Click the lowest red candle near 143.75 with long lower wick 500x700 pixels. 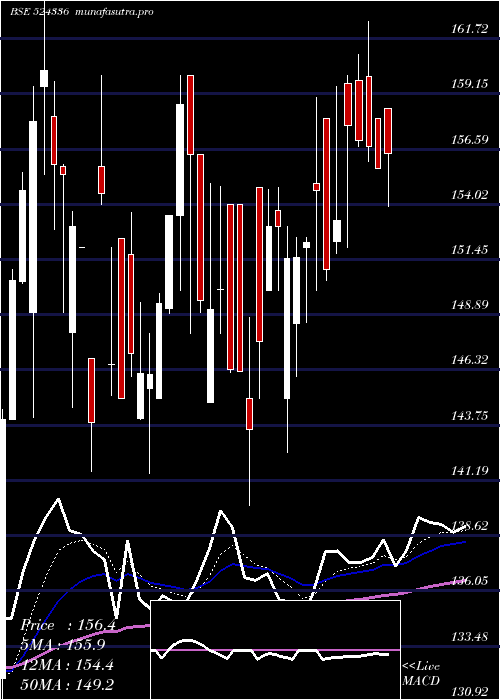(250, 414)
